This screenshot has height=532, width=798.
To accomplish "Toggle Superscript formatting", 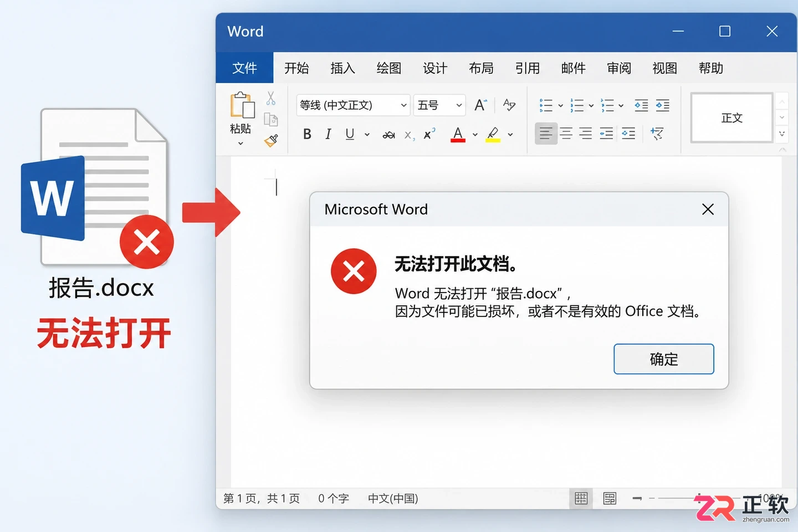I will [x=429, y=134].
